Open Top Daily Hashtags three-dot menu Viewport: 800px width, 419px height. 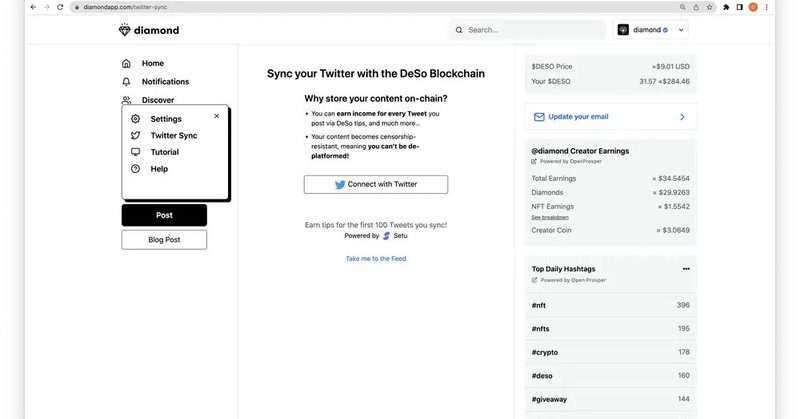pyautogui.click(x=686, y=269)
